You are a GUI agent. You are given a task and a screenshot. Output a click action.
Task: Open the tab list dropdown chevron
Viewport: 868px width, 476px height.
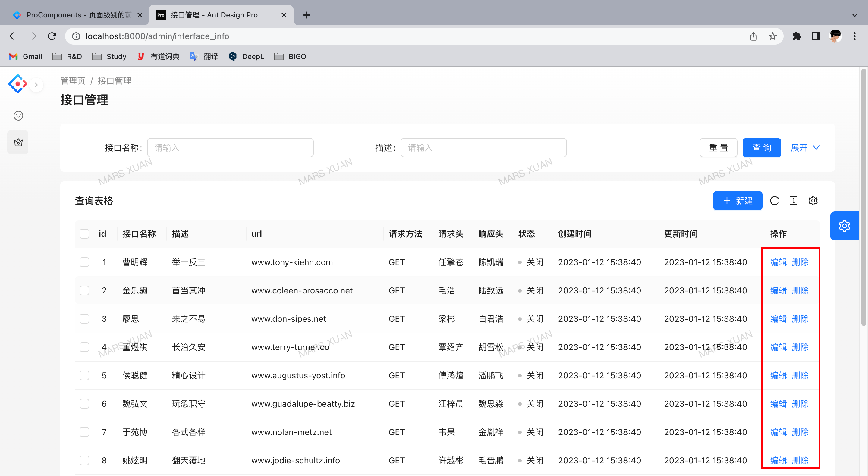pyautogui.click(x=854, y=15)
